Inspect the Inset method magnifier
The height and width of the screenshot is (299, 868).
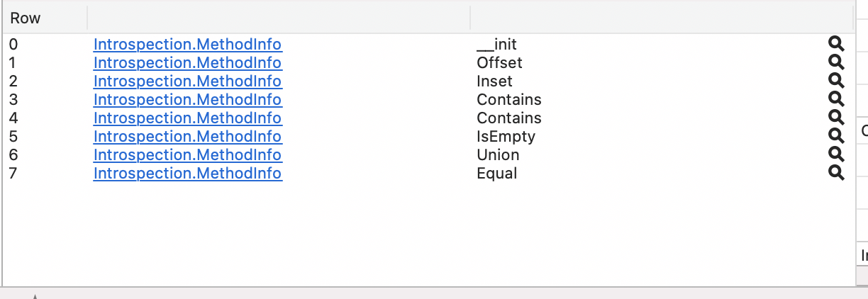click(836, 81)
